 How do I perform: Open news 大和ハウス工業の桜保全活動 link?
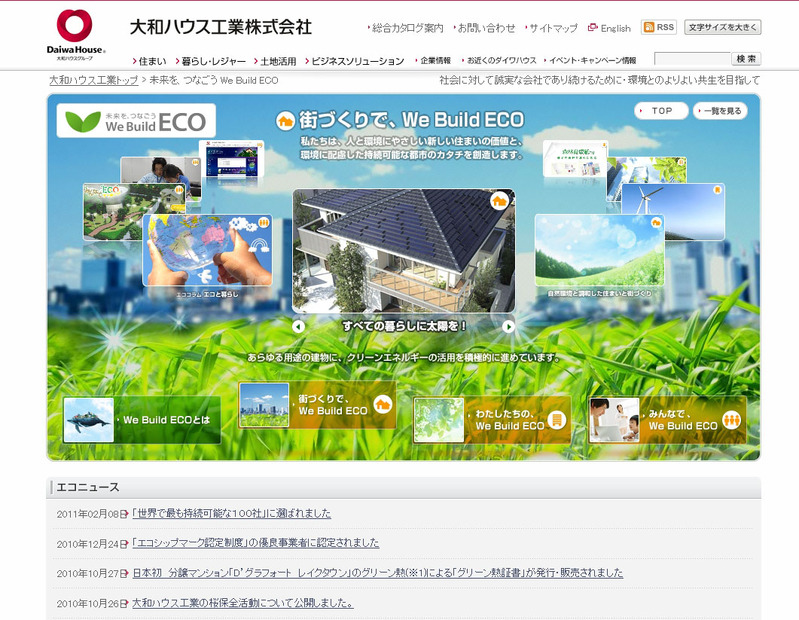point(243,603)
